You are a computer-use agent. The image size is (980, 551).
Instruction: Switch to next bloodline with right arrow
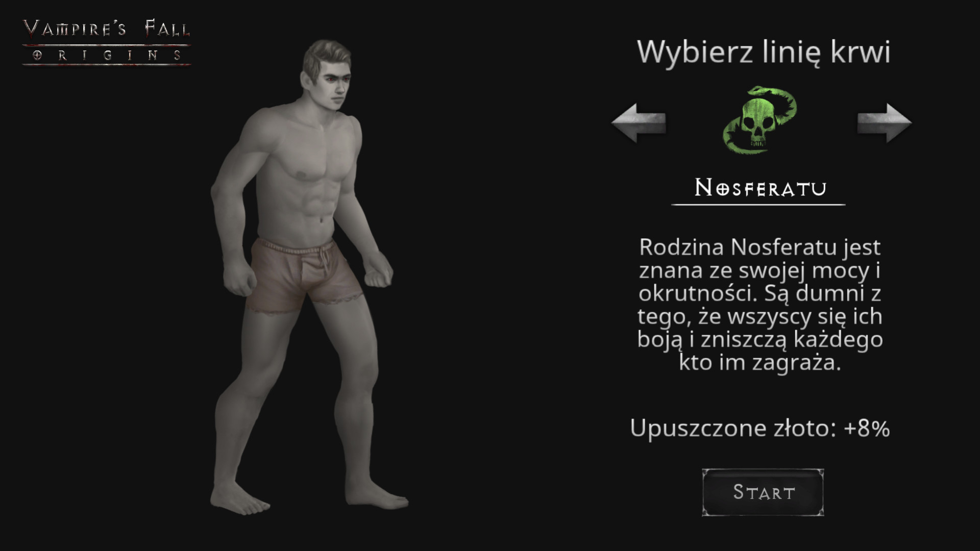(885, 122)
